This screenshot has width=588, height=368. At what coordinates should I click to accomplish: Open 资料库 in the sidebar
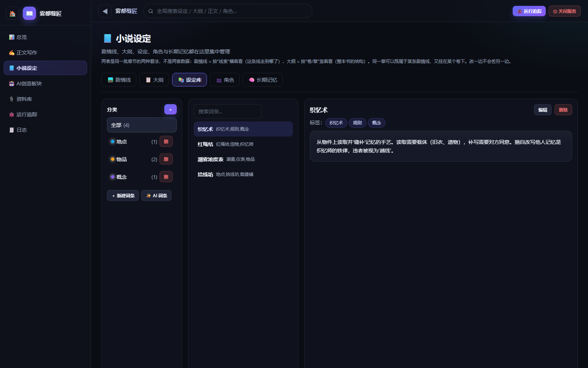45,99
